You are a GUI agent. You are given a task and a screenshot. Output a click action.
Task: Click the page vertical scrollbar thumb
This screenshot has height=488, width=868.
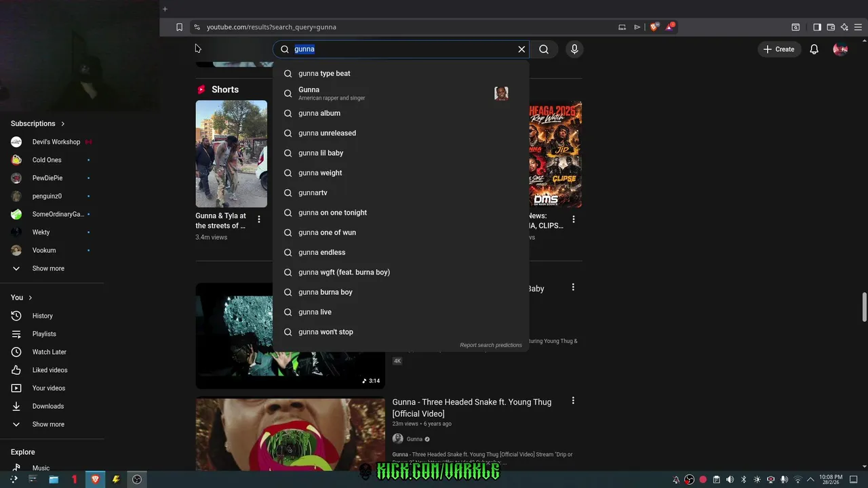click(864, 307)
